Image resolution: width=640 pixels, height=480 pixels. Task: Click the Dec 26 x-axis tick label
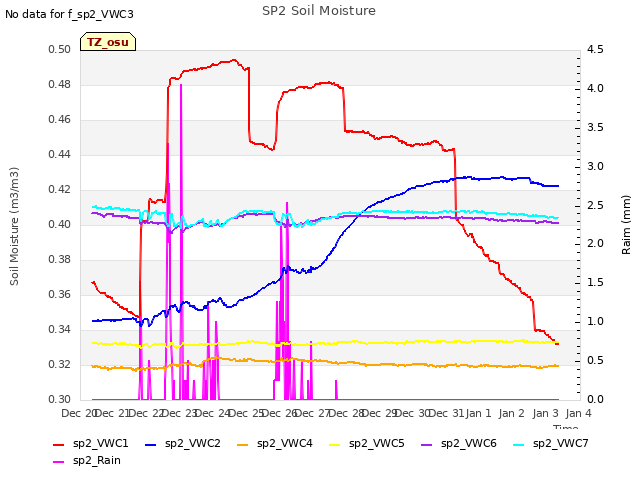[x=279, y=413]
